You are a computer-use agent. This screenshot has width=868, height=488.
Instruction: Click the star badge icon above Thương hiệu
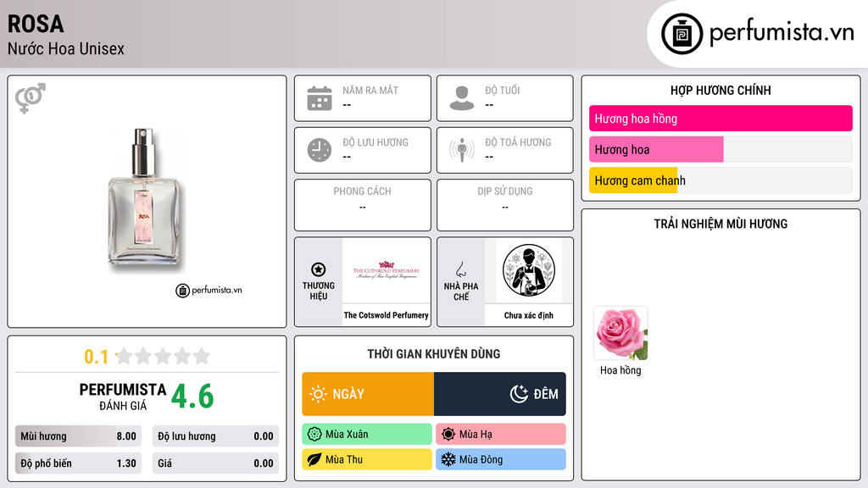coord(319,269)
